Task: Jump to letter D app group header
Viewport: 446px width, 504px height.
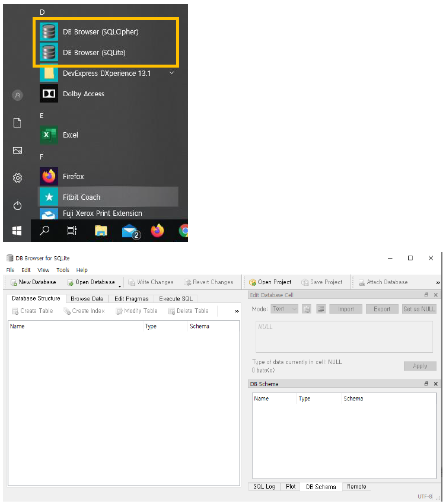Action: (x=42, y=12)
